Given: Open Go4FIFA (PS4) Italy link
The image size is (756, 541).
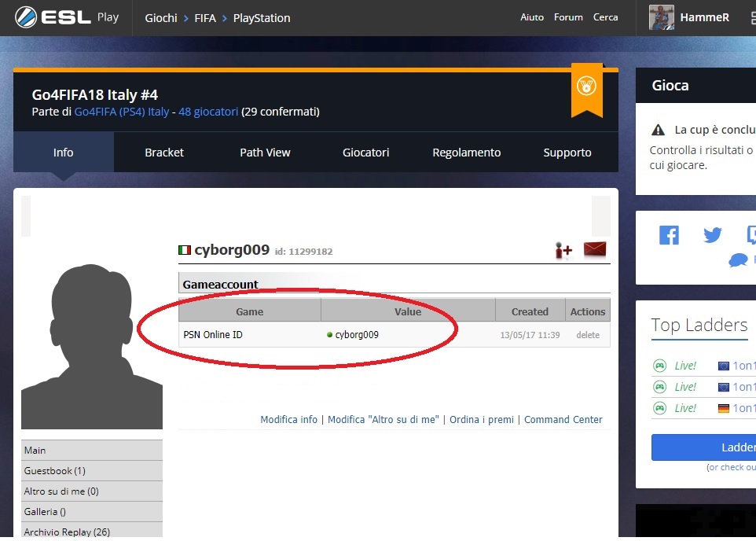Looking at the screenshot, I should (x=122, y=112).
